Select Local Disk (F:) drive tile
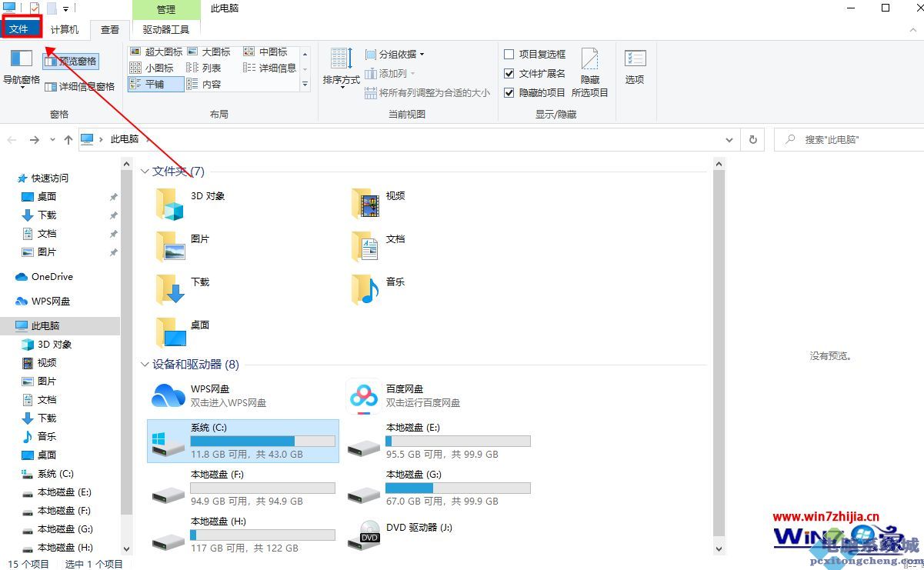 (x=243, y=488)
